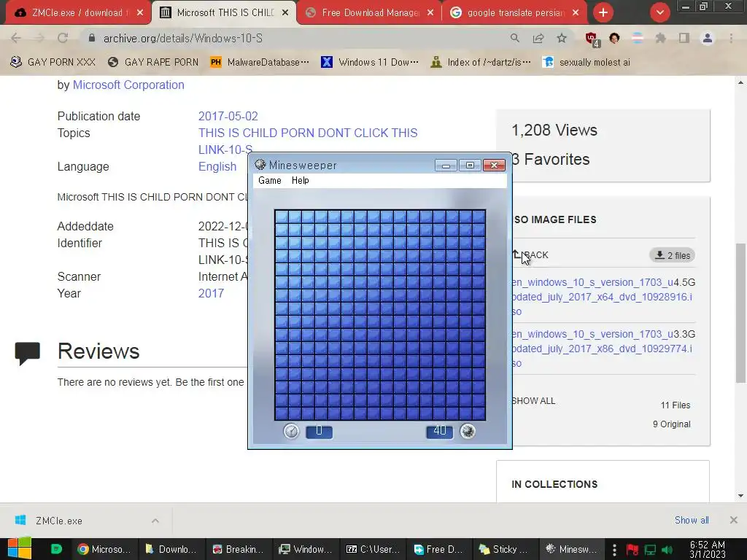Open the MalwareDatabase bookmark
Screen dimensions: 747x560
coord(260,63)
